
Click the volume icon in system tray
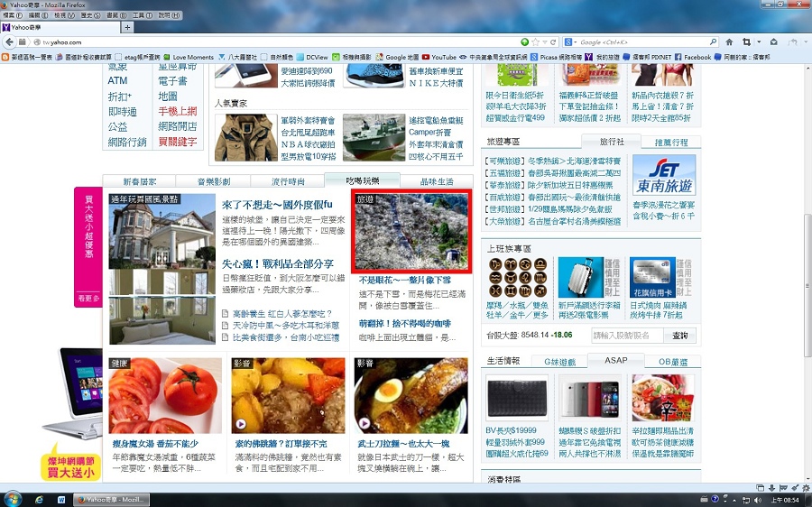click(x=758, y=500)
